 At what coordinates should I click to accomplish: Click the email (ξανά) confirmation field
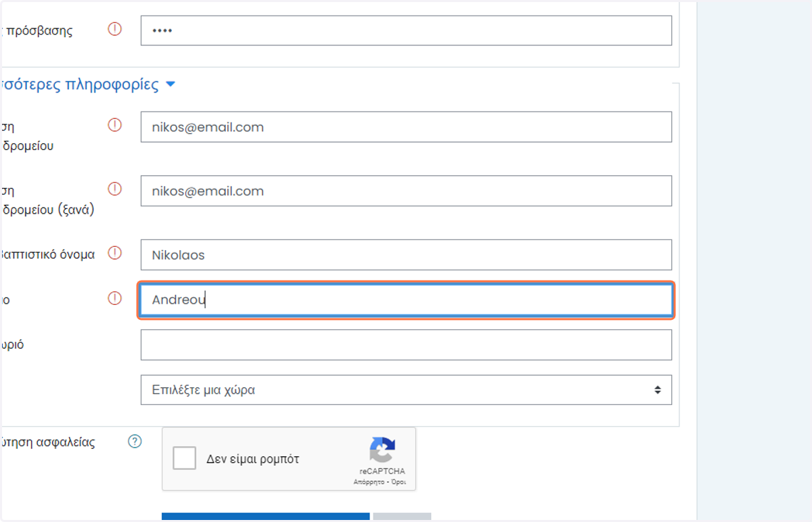pyautogui.click(x=406, y=191)
